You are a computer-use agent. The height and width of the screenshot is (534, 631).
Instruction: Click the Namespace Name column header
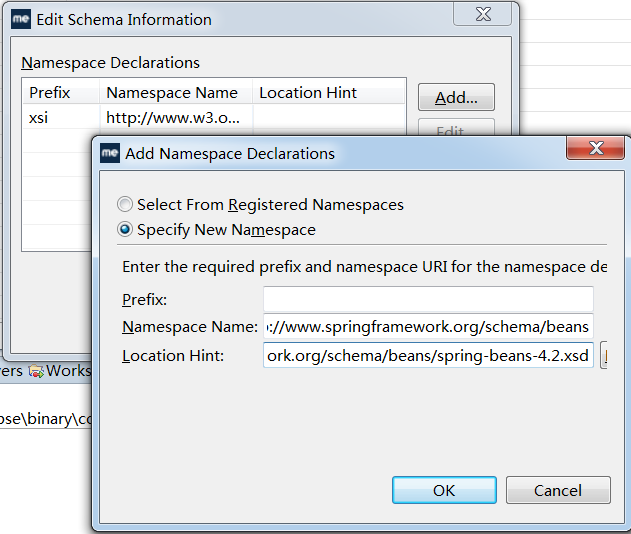[x=176, y=93]
